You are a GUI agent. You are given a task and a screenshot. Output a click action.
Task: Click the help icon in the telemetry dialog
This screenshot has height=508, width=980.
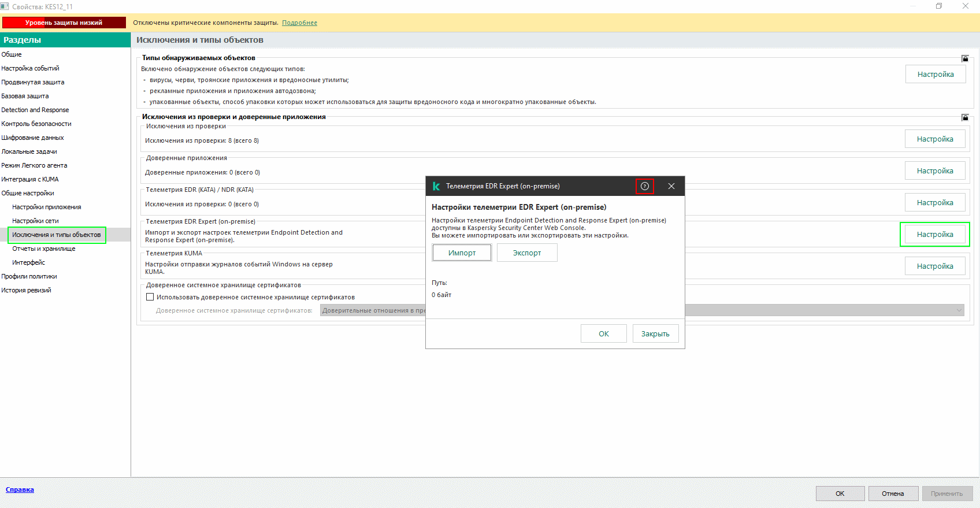(x=644, y=186)
